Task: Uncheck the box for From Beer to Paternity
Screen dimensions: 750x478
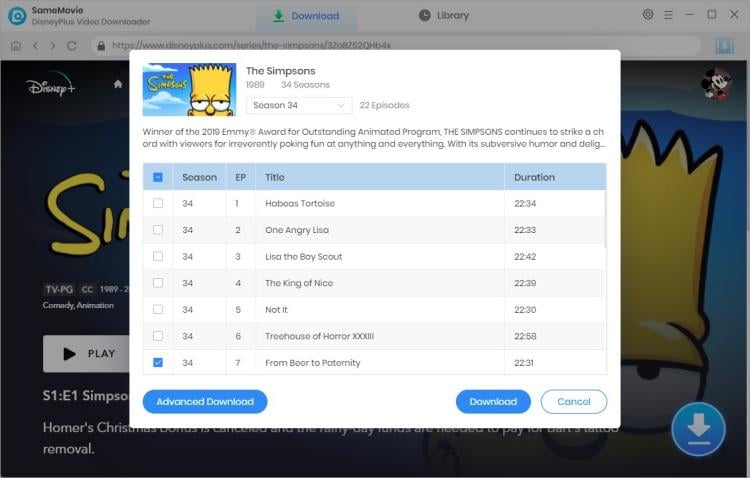Action: 158,363
